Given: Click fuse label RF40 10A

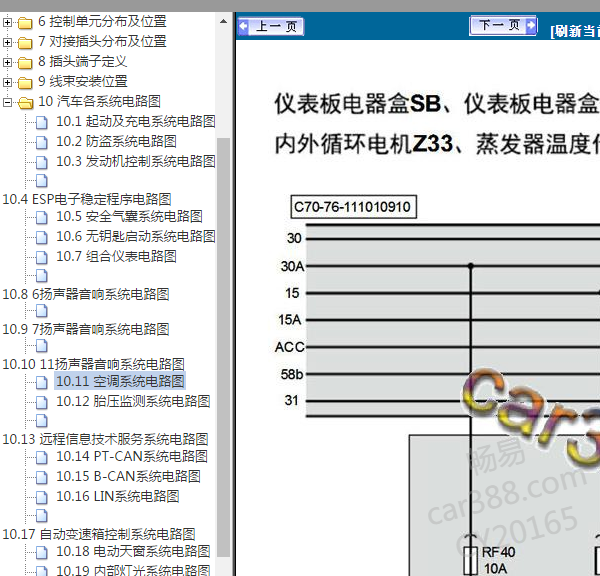Looking at the screenshot, I should coord(498,560).
